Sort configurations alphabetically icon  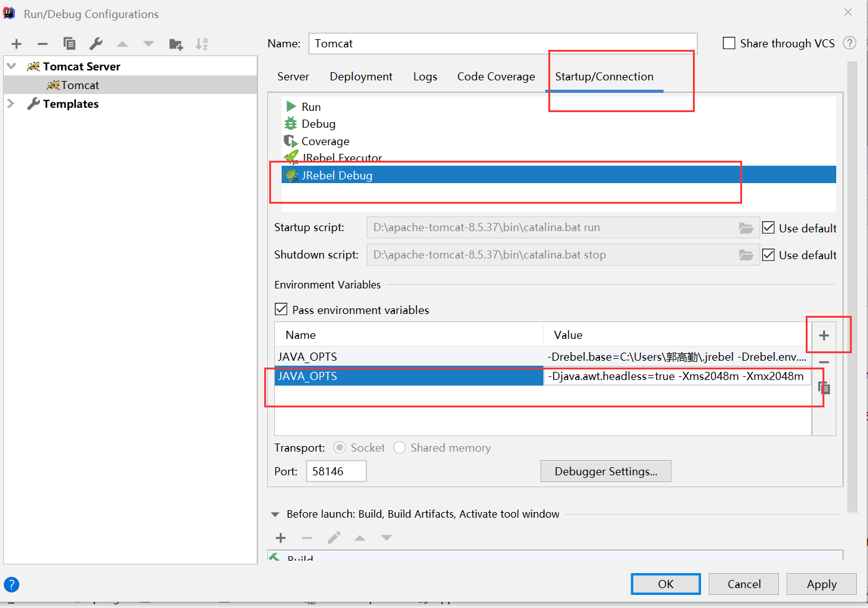[201, 44]
